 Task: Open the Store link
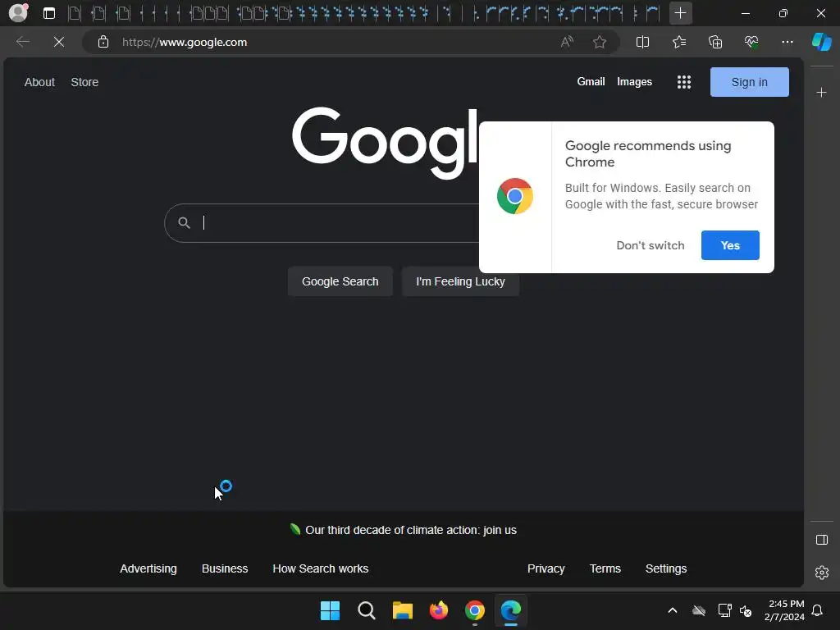pos(84,82)
